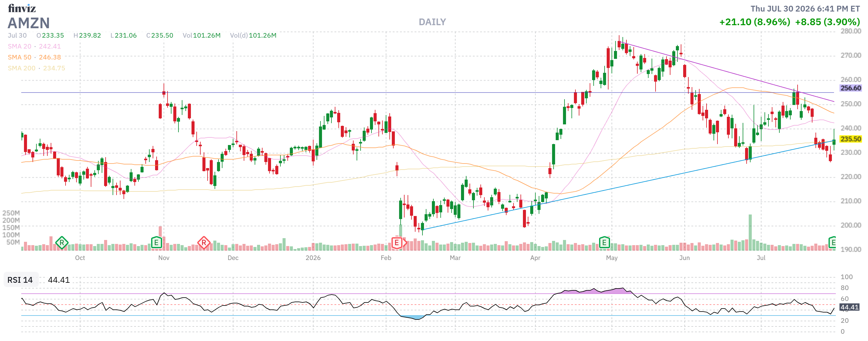Viewport: 868px width, 341px height.
Task: Click the Oct label on the date axis
Action: [80, 258]
